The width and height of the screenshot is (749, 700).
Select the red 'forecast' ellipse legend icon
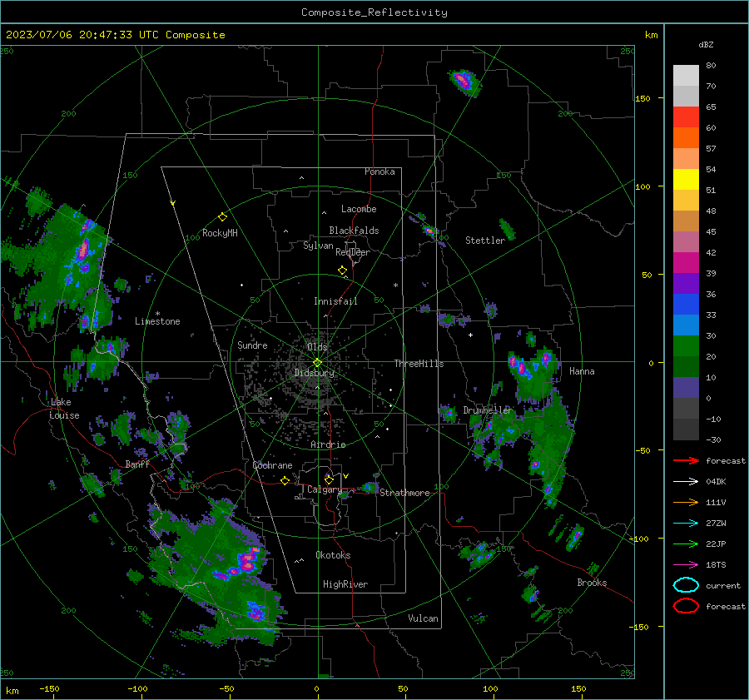(686, 606)
